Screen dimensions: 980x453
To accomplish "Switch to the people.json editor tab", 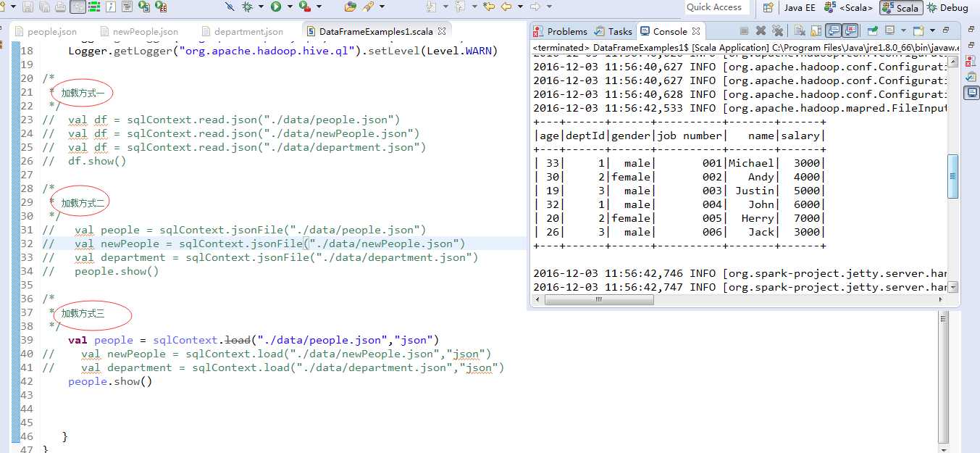I will [46, 31].
